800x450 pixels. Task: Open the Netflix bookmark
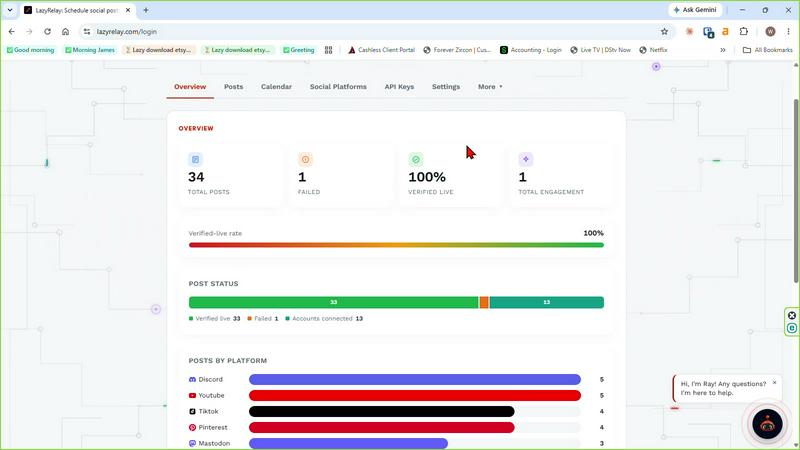654,50
